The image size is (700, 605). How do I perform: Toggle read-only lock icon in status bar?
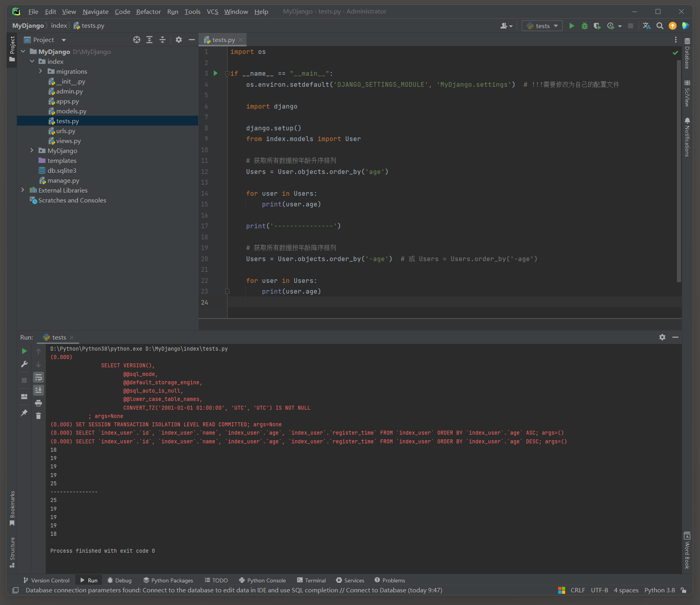(x=683, y=590)
